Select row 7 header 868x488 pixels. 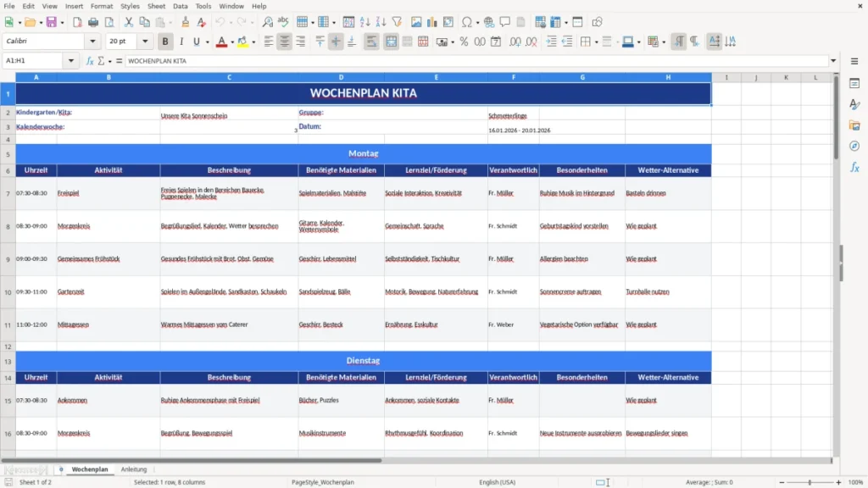pyautogui.click(x=8, y=193)
